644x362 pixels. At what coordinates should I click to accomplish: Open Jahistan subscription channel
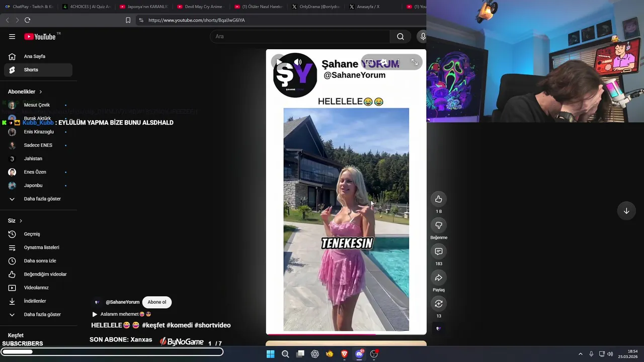[38, 158]
